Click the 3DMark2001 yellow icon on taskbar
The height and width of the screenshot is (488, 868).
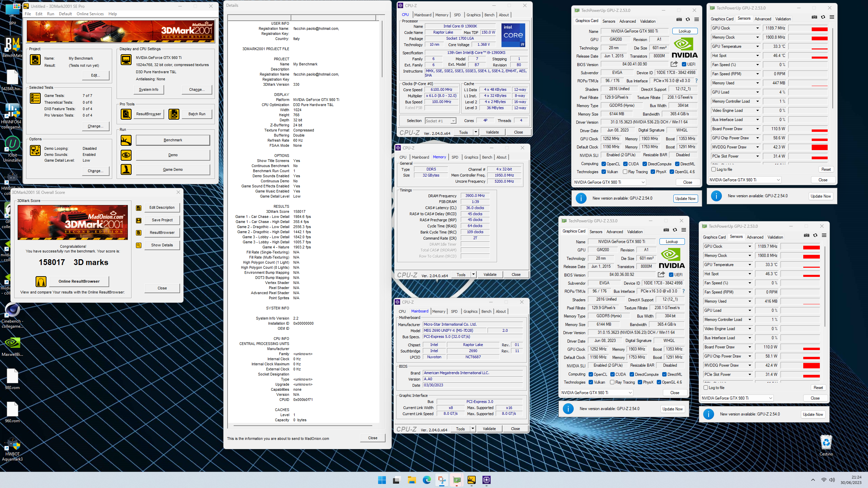click(471, 480)
